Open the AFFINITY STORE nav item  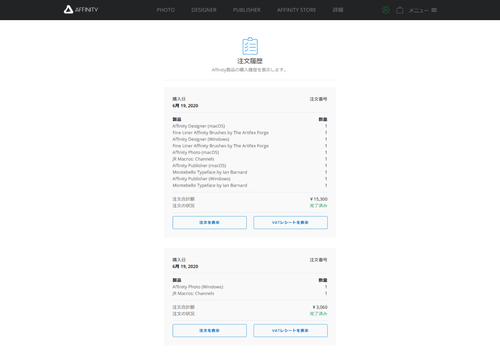point(296,10)
